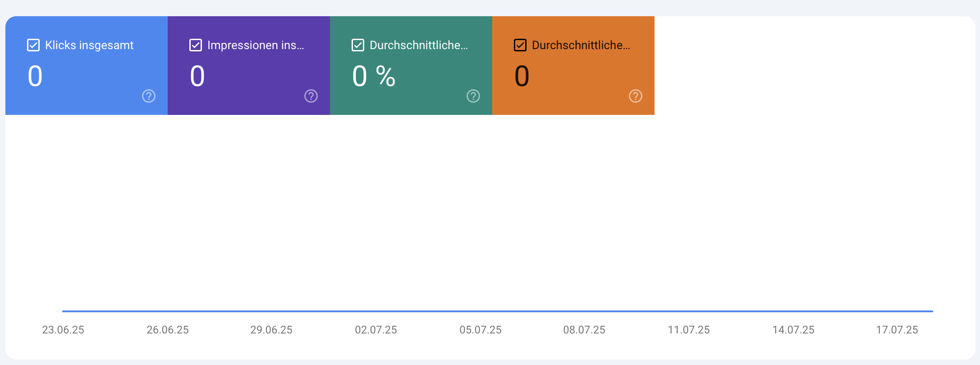Viewport: 980px width, 365px height.
Task: Click date label 23.06.25
Action: pyautogui.click(x=63, y=330)
